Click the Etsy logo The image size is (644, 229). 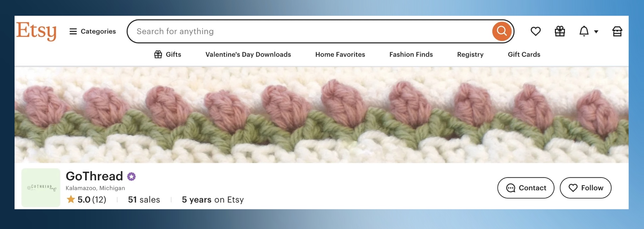[36, 31]
